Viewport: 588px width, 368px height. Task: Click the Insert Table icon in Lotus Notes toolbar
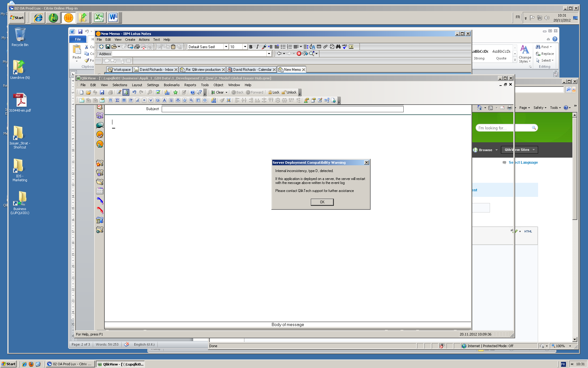pos(319,47)
